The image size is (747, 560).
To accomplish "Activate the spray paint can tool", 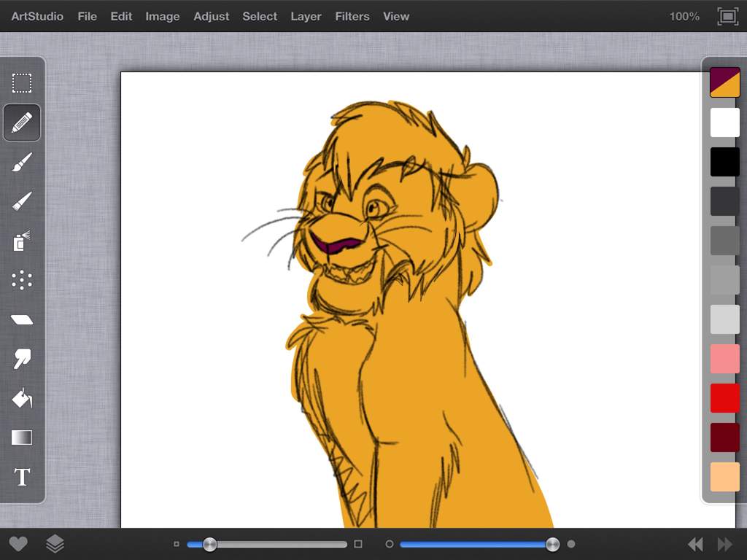I will tap(22, 241).
